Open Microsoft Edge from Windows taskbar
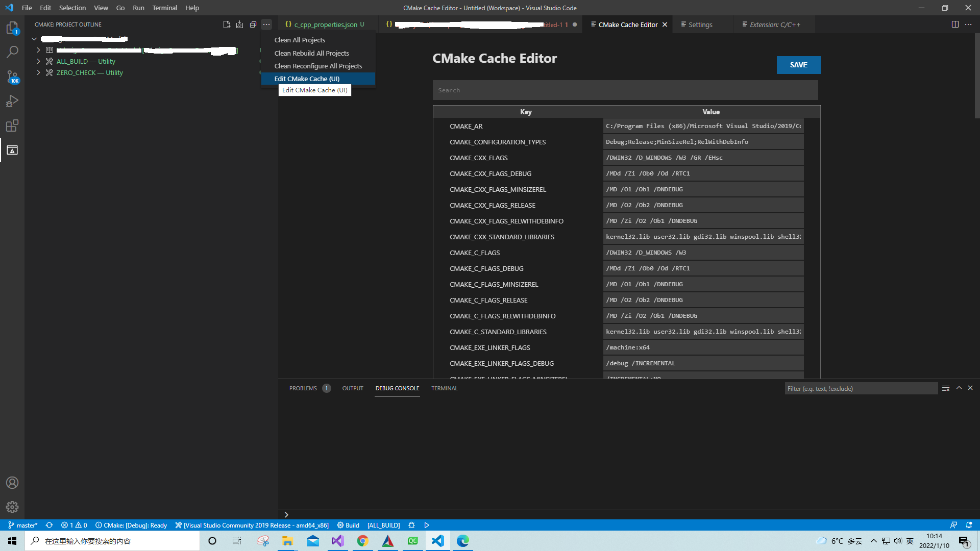The width and height of the screenshot is (980, 551). (463, 541)
